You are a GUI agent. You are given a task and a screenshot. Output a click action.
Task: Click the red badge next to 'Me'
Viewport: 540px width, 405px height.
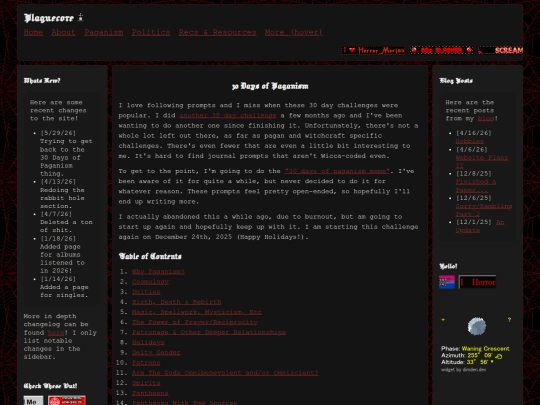point(67,400)
